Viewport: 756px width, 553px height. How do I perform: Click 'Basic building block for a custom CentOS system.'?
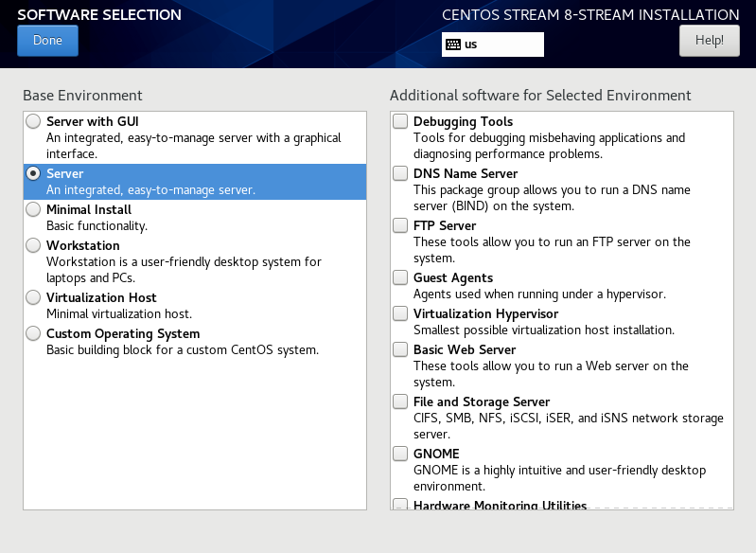[183, 349]
